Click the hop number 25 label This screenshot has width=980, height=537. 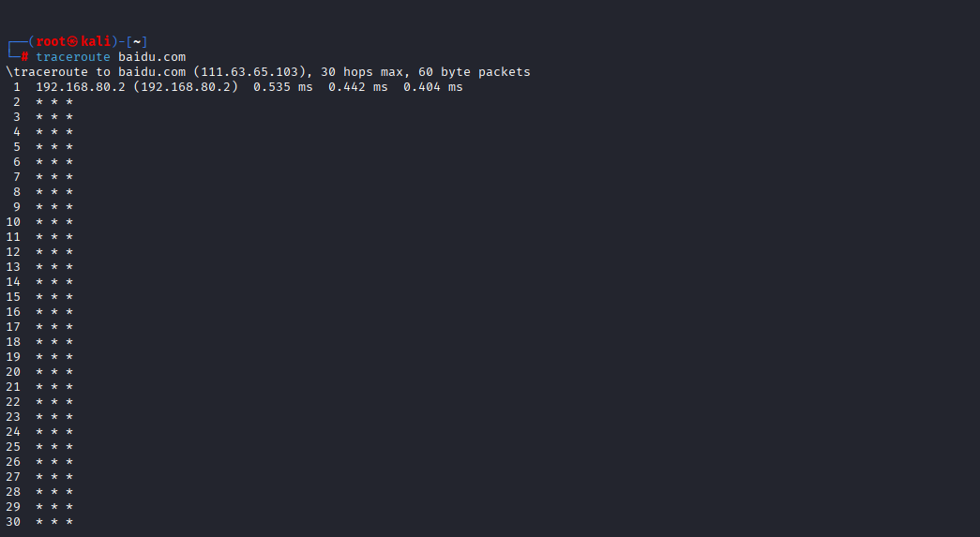pos(13,446)
